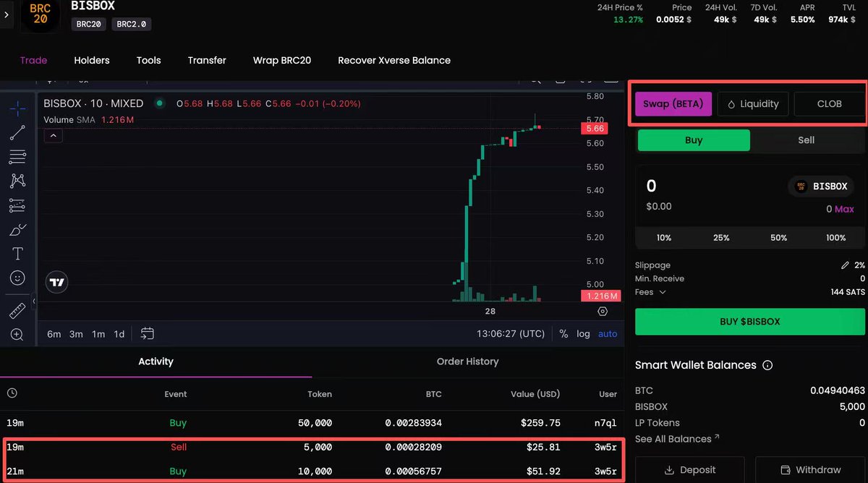The height and width of the screenshot is (483, 868).
Task: Click the Deposit button
Action: click(689, 470)
